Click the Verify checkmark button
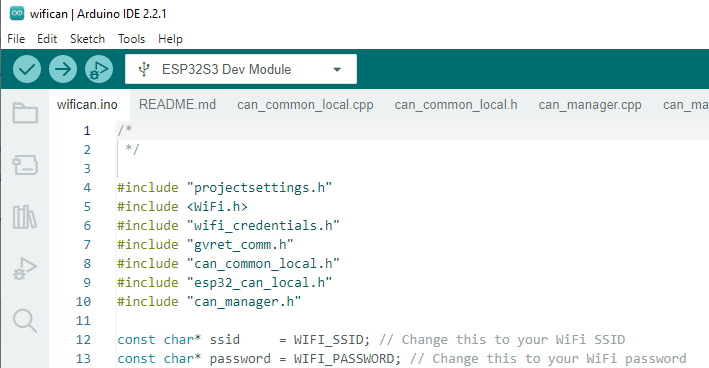 (x=27, y=69)
